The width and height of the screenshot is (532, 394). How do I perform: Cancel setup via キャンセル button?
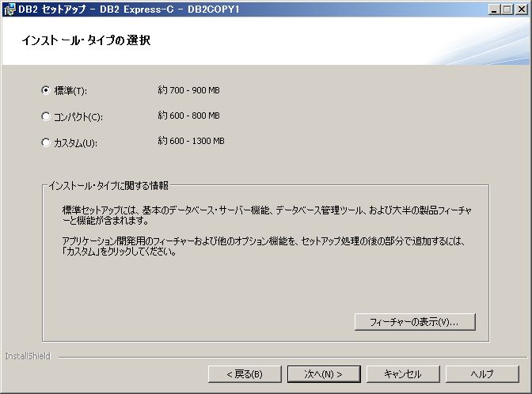[x=403, y=374]
